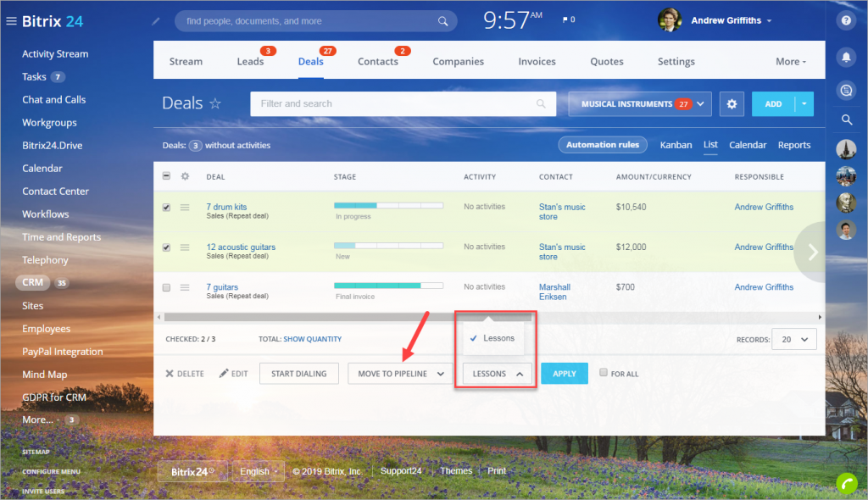This screenshot has height=500, width=868.
Task: Click the search icon in right sidebar
Action: 847,119
